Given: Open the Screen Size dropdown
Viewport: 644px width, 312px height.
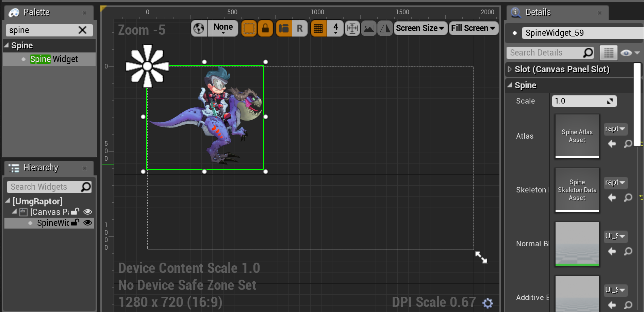Looking at the screenshot, I should [x=420, y=28].
